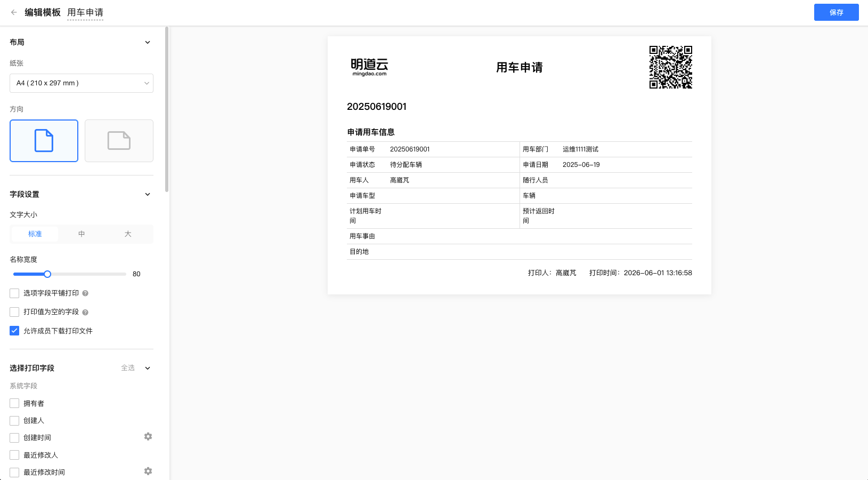This screenshot has width=868, height=480.
Task: Check the 最近修改时间 system field
Action: (14, 473)
